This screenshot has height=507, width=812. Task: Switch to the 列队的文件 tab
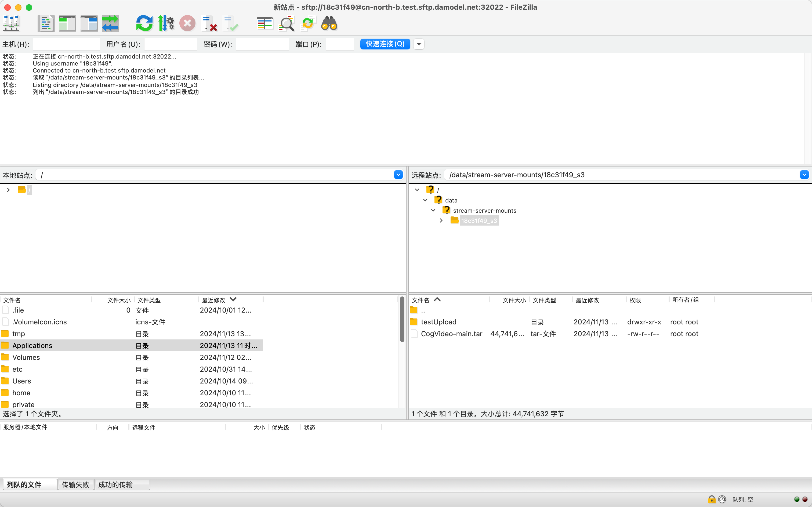[x=30, y=484]
